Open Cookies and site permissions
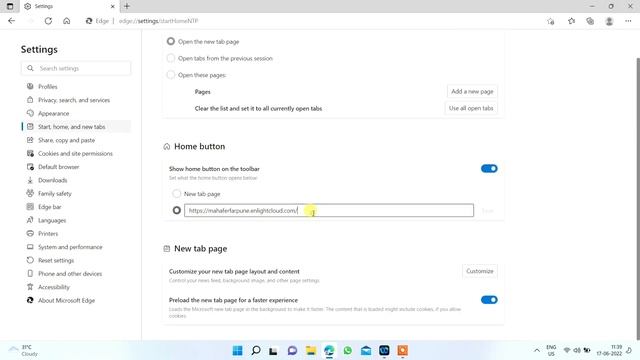Screen dimensions: 640x360 pos(76,153)
